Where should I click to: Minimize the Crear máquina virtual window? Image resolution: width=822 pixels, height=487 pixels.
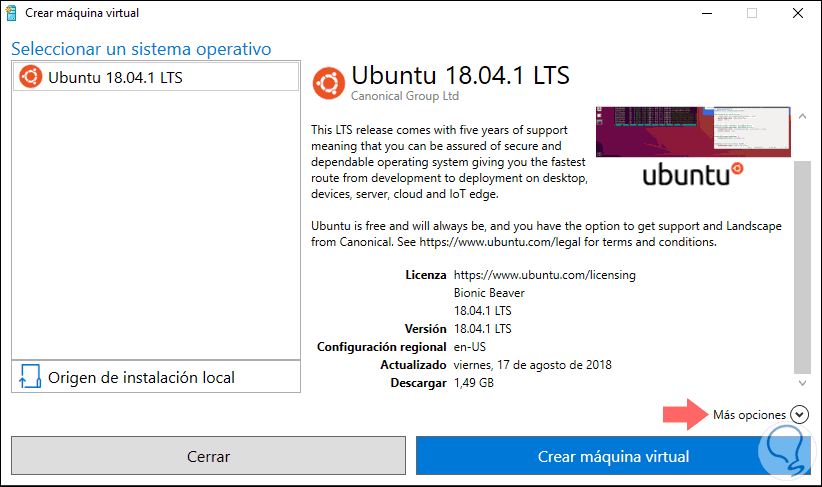pos(706,13)
